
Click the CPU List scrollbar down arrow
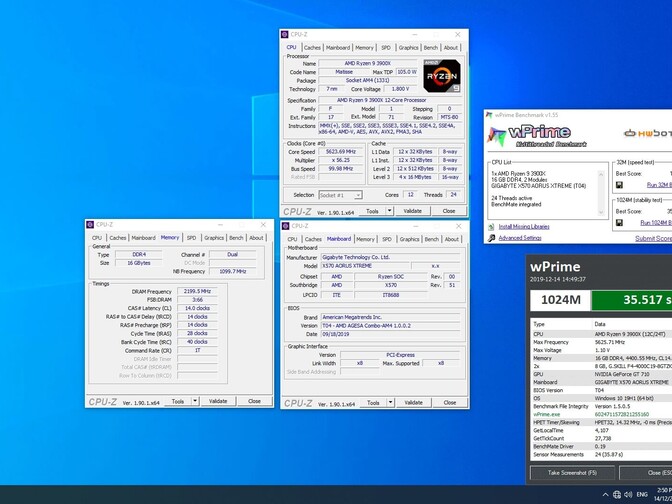tap(601, 212)
